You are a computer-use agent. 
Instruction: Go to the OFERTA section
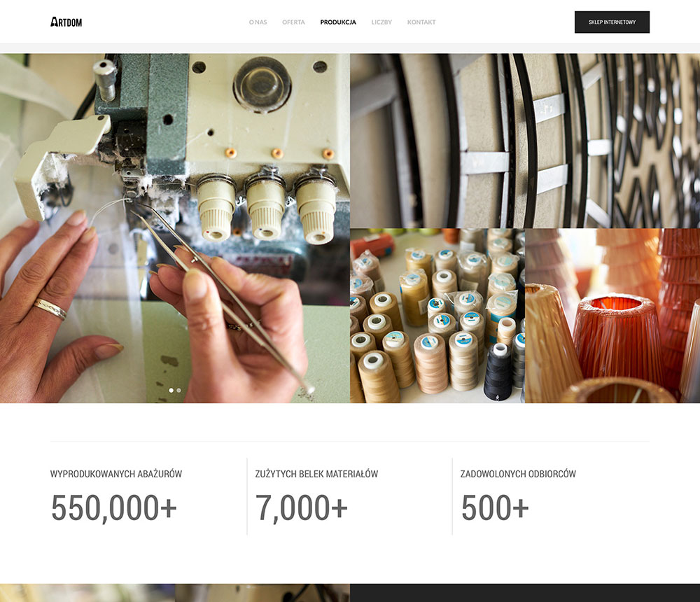pyautogui.click(x=293, y=22)
